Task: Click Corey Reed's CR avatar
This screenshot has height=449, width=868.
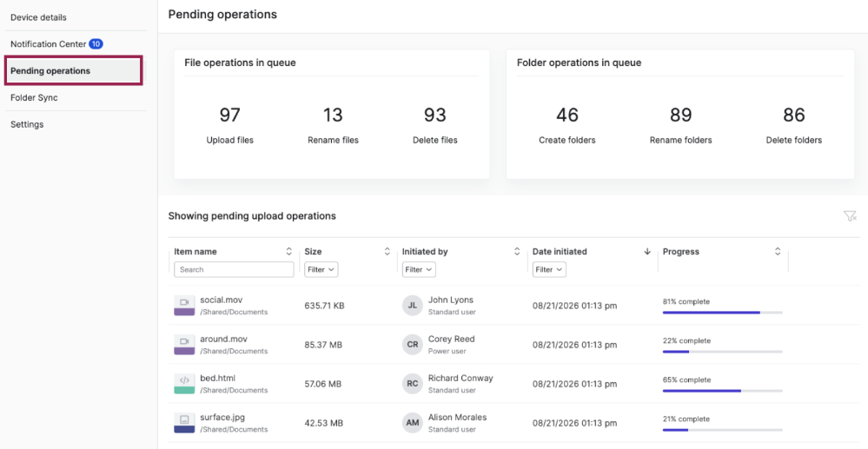Action: pyautogui.click(x=413, y=345)
